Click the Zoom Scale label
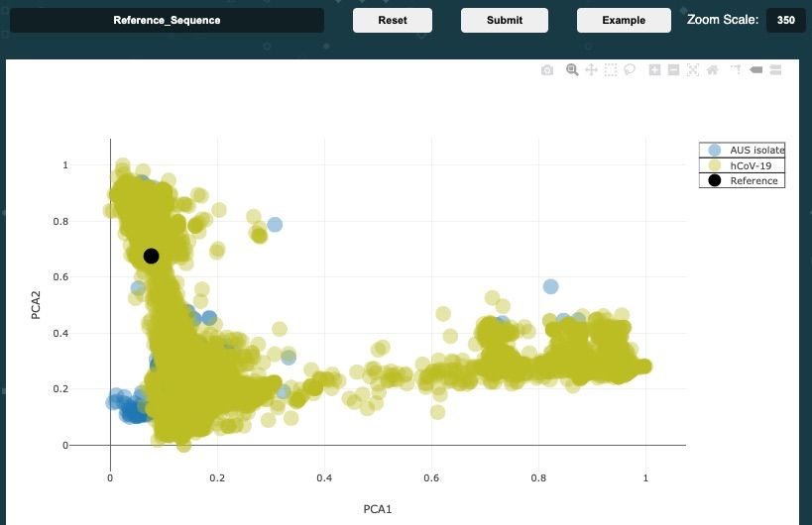This screenshot has height=525, width=812. tap(723, 20)
